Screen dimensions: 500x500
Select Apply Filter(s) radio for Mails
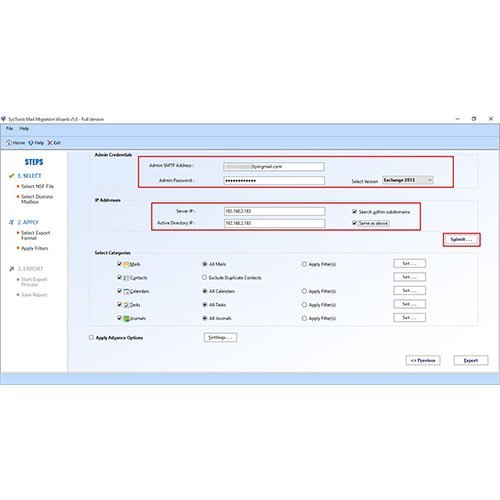pyautogui.click(x=304, y=264)
